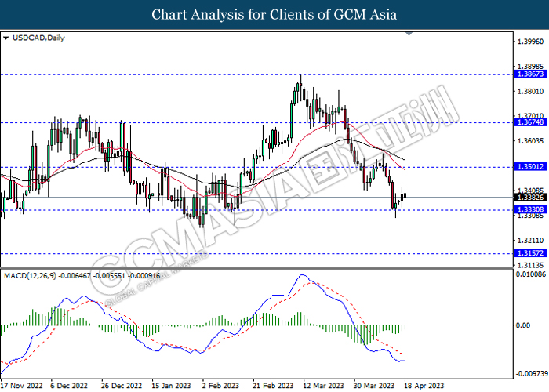Select the 1.35012 price level label

tap(530, 166)
